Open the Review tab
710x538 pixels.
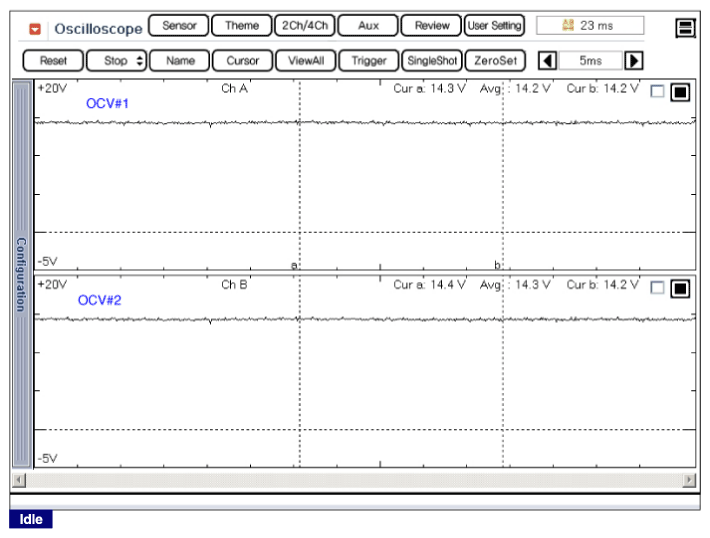[x=431, y=26]
